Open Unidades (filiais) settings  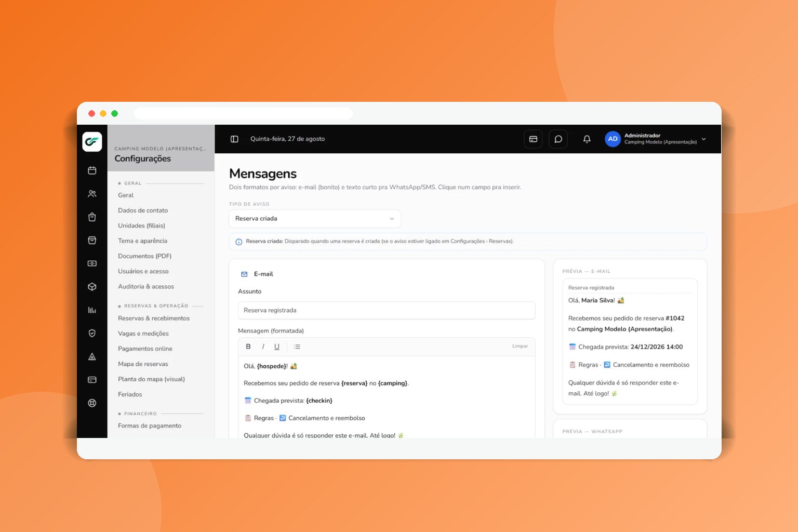(142, 225)
